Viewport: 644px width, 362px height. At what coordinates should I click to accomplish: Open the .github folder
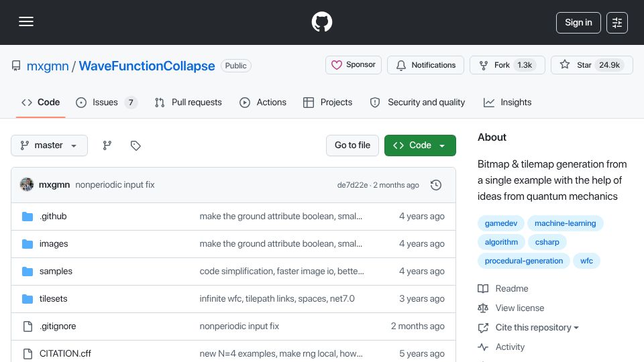53,217
